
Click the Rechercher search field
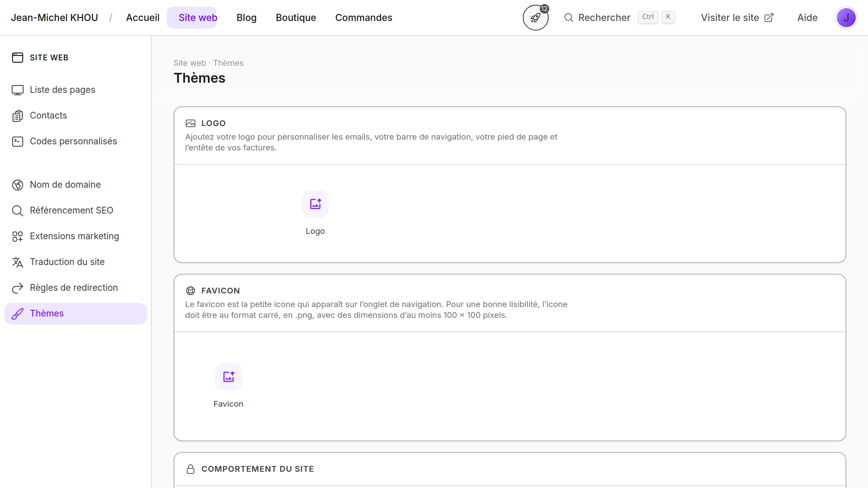[x=604, y=18]
